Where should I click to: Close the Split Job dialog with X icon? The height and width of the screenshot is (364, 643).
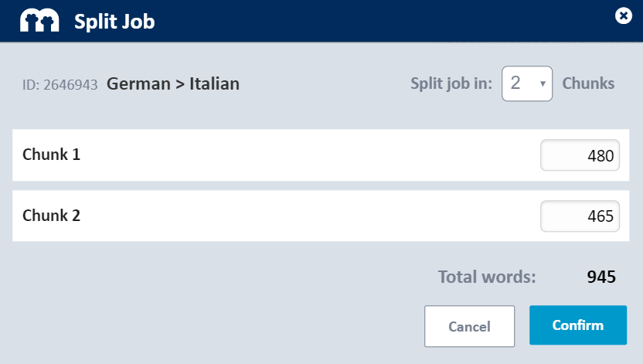[624, 16]
